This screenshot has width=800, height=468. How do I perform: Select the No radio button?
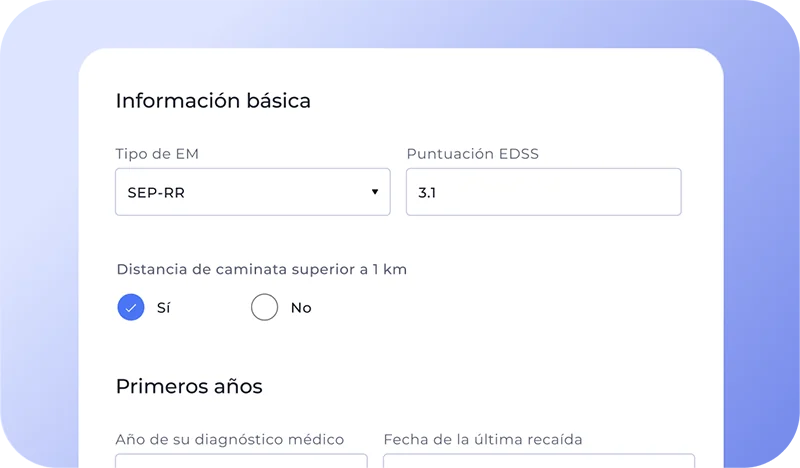point(264,307)
